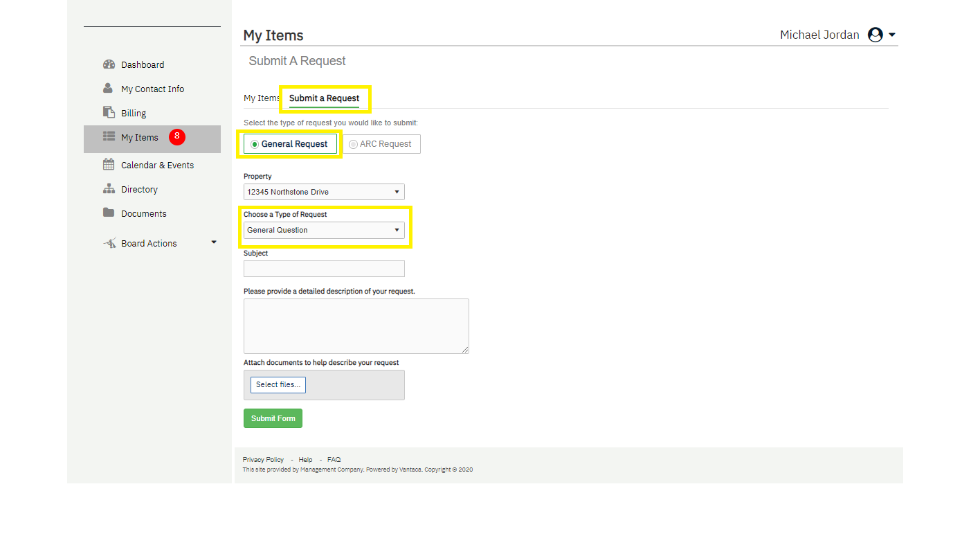The height and width of the screenshot is (536, 980).
Task: Click the My Items list icon
Action: click(109, 136)
